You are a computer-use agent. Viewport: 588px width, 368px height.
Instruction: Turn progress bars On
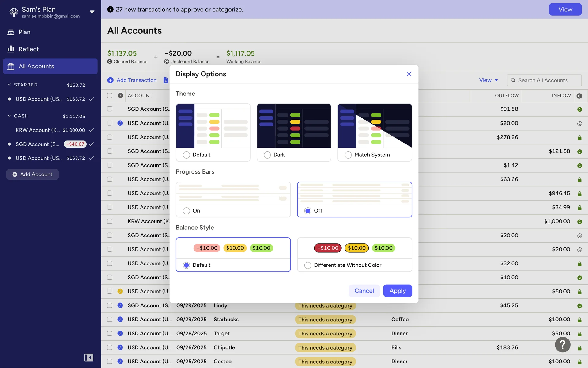[187, 211]
